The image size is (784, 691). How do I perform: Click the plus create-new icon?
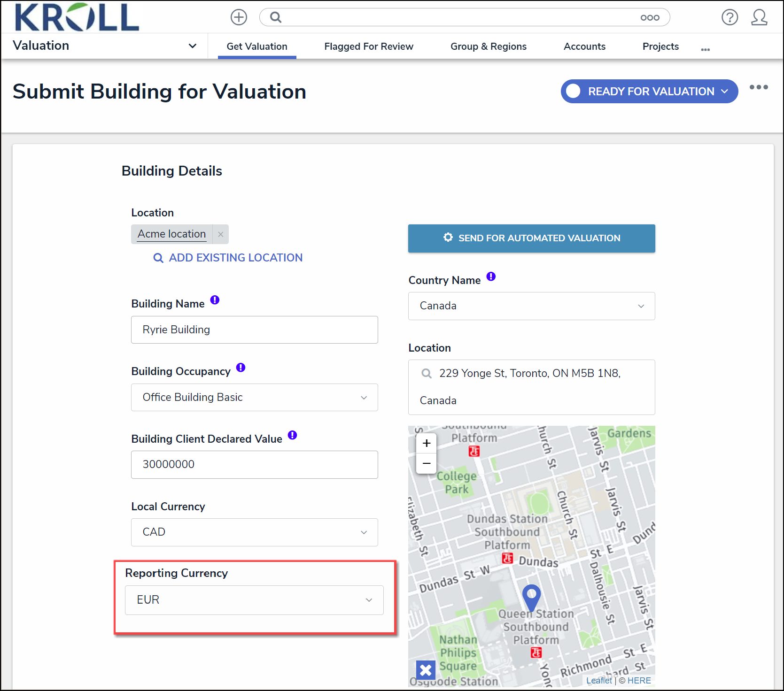(239, 17)
